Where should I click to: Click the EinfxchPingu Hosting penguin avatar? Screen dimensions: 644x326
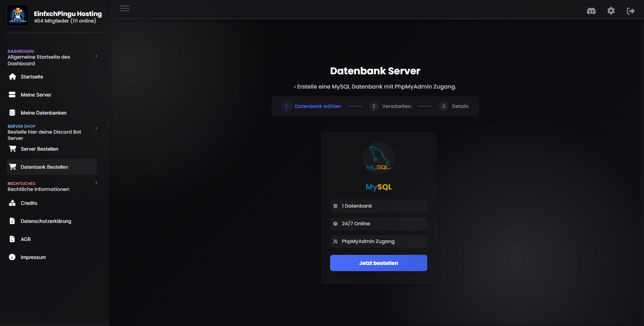click(x=18, y=16)
